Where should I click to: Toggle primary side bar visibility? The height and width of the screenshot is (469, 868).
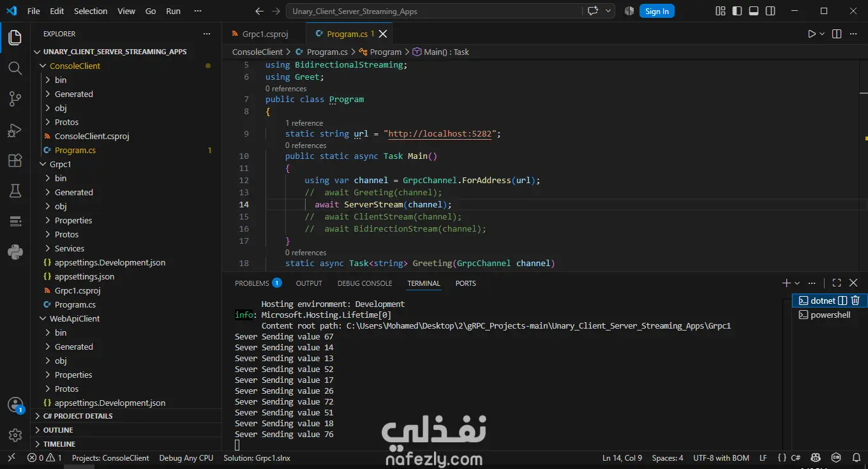click(737, 11)
